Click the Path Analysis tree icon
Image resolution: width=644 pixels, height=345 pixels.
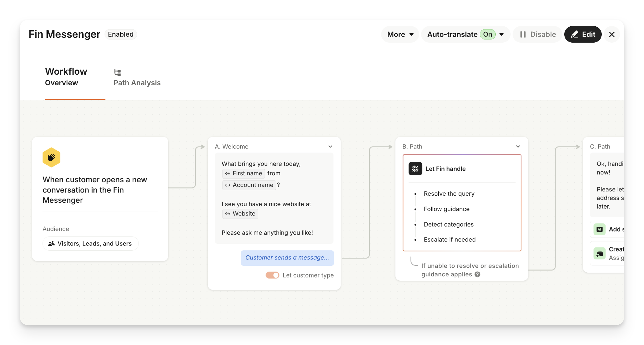click(117, 72)
